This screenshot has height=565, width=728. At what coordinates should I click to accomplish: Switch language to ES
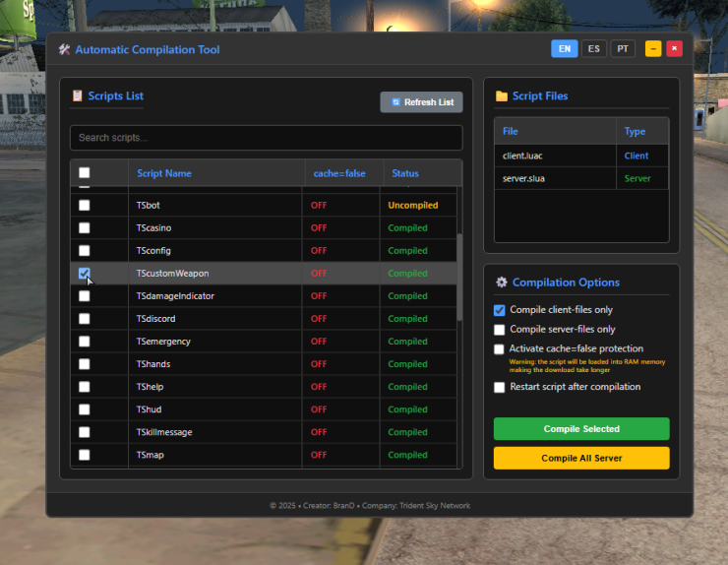tap(593, 49)
